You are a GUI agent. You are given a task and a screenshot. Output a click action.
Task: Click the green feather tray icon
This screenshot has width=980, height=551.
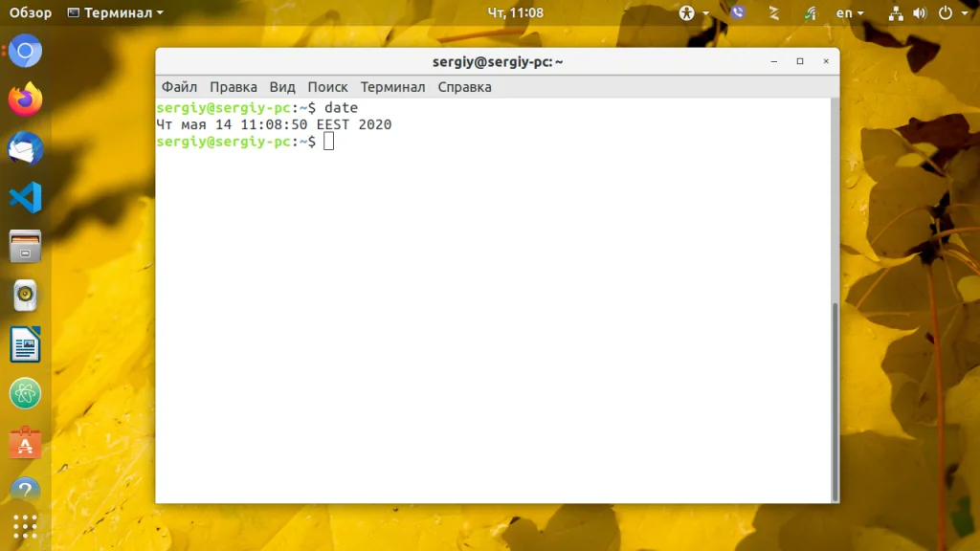coord(810,12)
